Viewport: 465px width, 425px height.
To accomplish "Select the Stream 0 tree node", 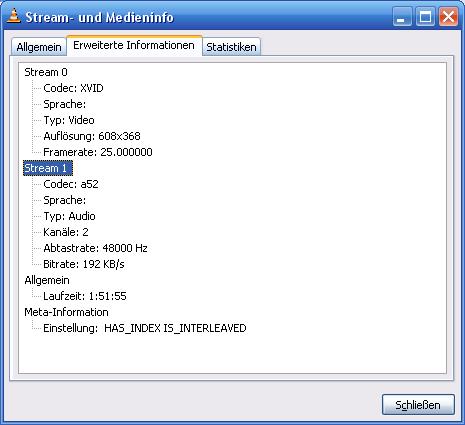I will 46,72.
